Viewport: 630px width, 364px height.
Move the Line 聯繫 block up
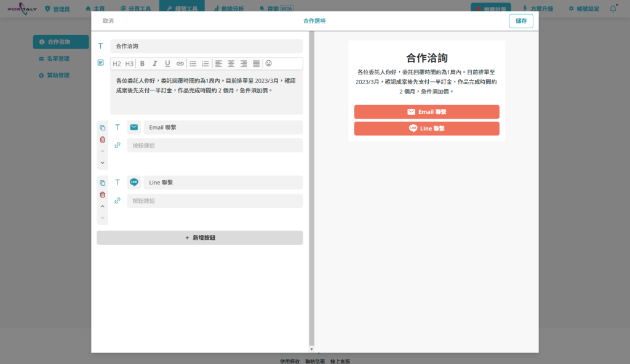(103, 207)
